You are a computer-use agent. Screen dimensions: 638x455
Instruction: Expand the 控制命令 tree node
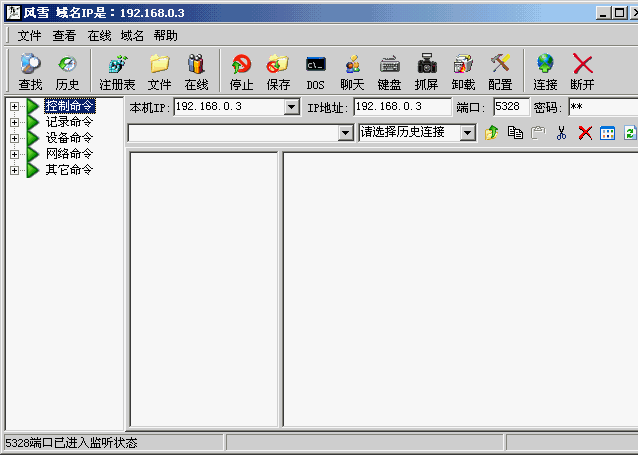15,106
